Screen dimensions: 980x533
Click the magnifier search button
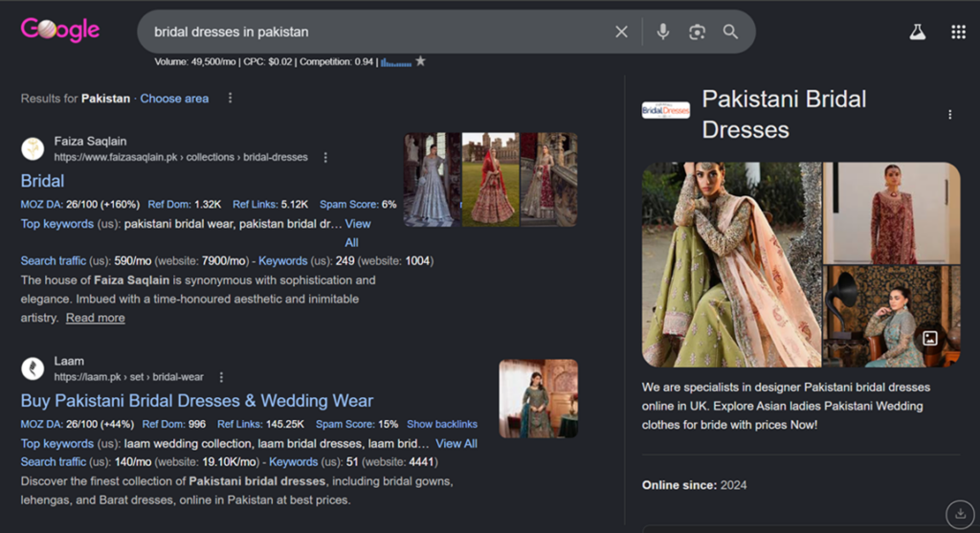pyautogui.click(x=730, y=32)
